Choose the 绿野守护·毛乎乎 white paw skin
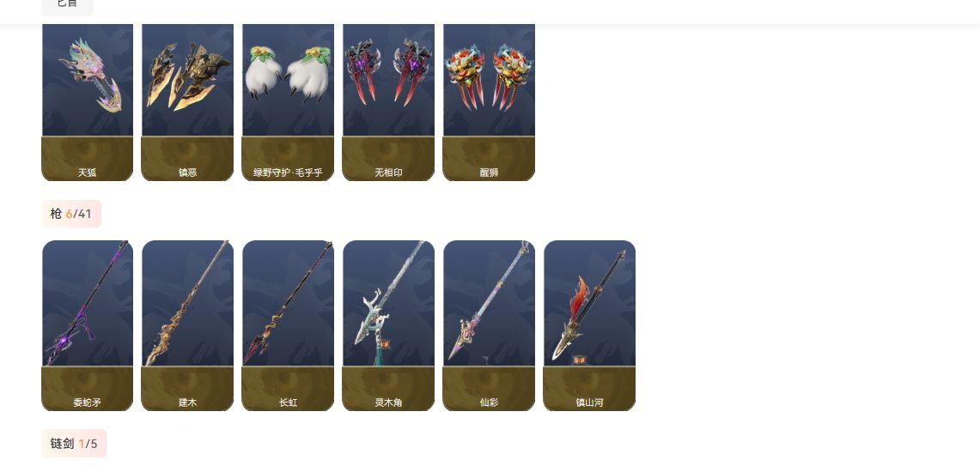Viewport: 980px width, 466px height. (288, 102)
